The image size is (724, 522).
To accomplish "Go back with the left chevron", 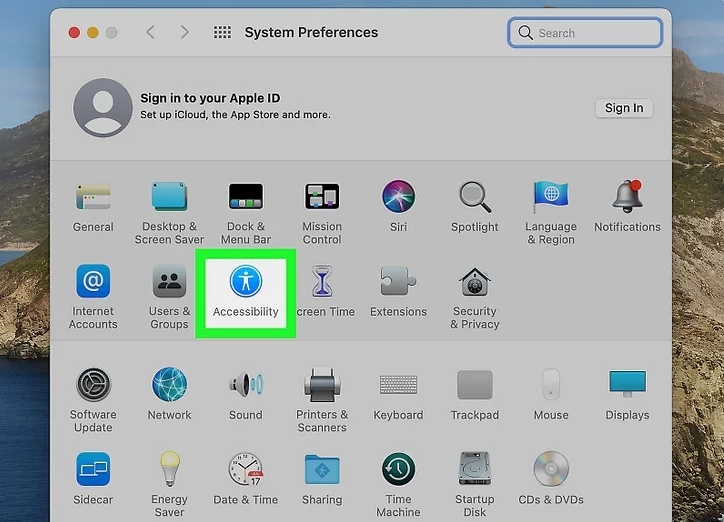I will [150, 32].
